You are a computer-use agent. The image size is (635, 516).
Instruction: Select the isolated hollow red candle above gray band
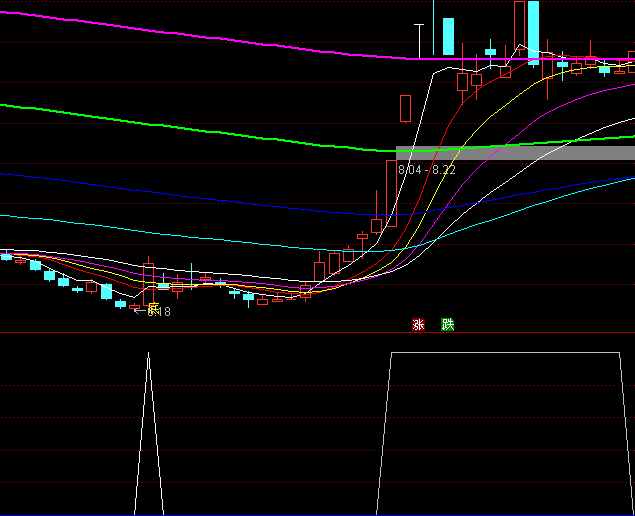tap(405, 108)
